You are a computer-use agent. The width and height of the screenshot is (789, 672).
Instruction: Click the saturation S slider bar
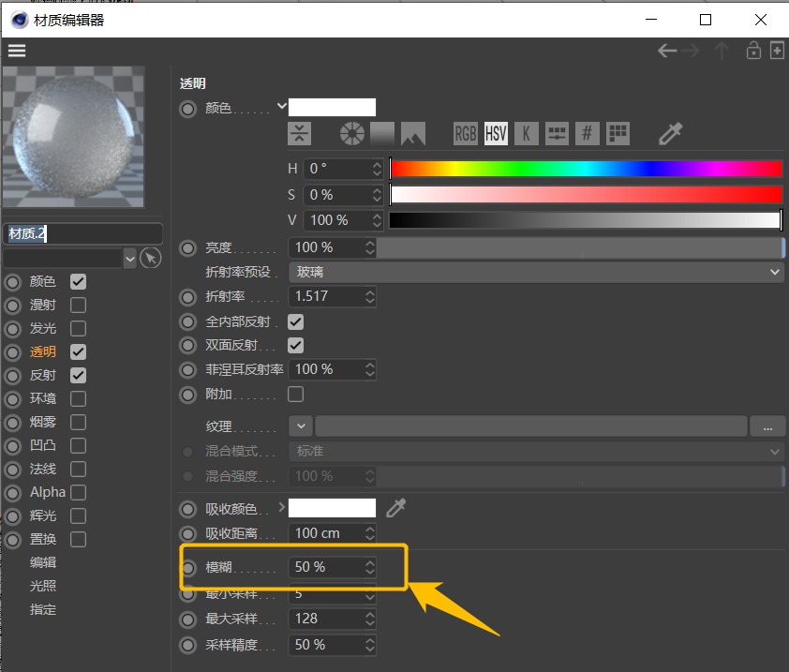(587, 194)
